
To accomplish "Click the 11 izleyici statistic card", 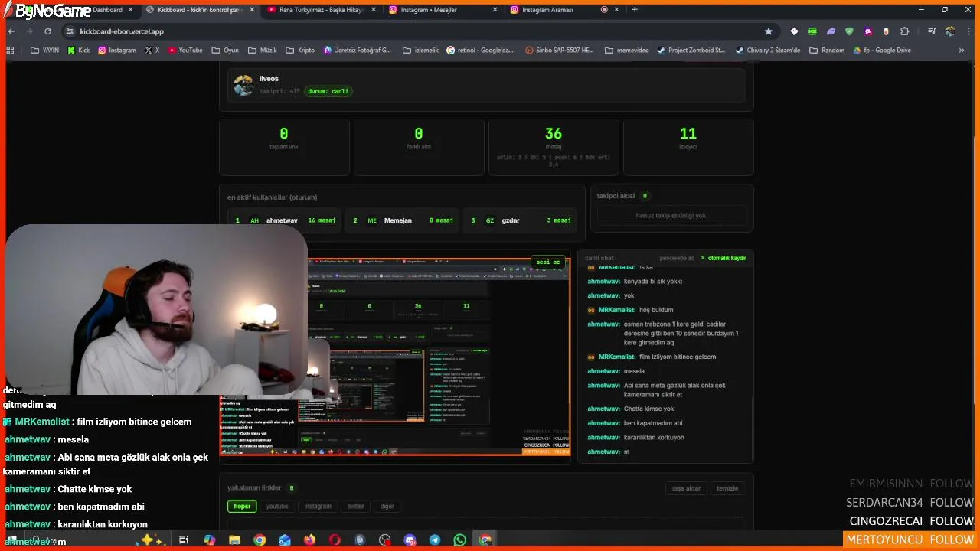I will tap(688, 147).
